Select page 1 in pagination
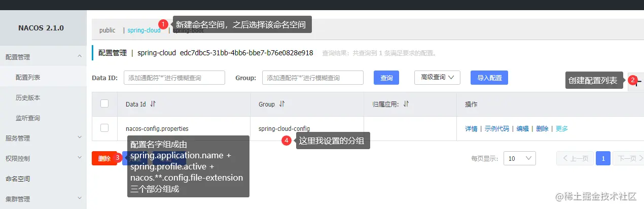This screenshot has width=644, height=209. tap(603, 158)
